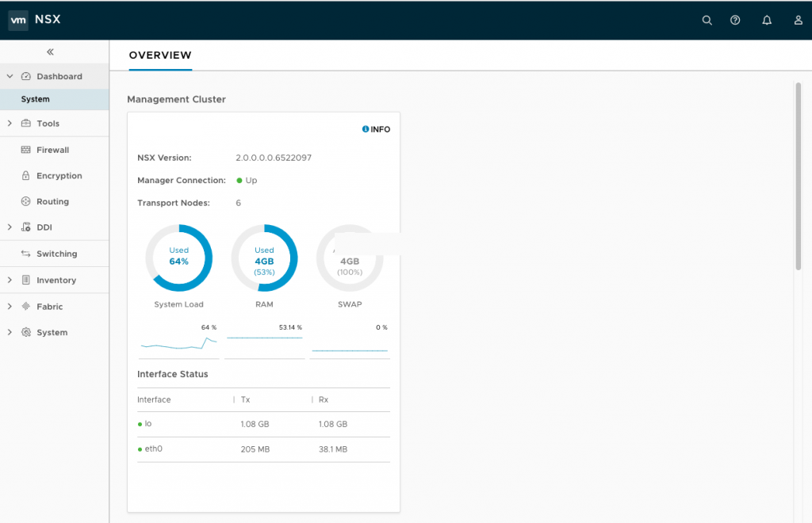
Task: Click the Rx column header
Action: click(x=324, y=399)
